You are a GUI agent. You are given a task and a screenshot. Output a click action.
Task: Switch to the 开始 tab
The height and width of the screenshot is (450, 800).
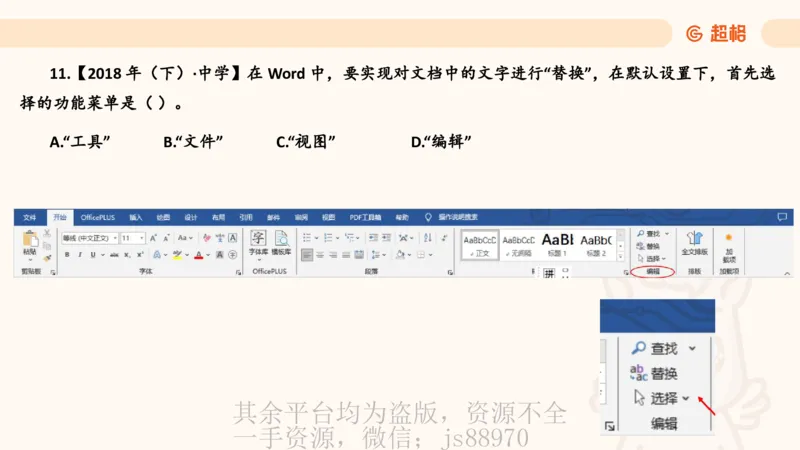click(x=60, y=217)
